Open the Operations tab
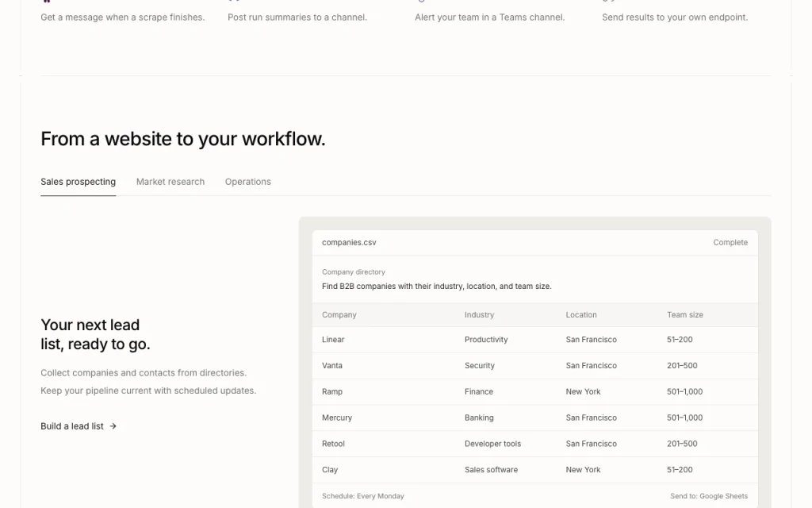The image size is (812, 508). (248, 182)
